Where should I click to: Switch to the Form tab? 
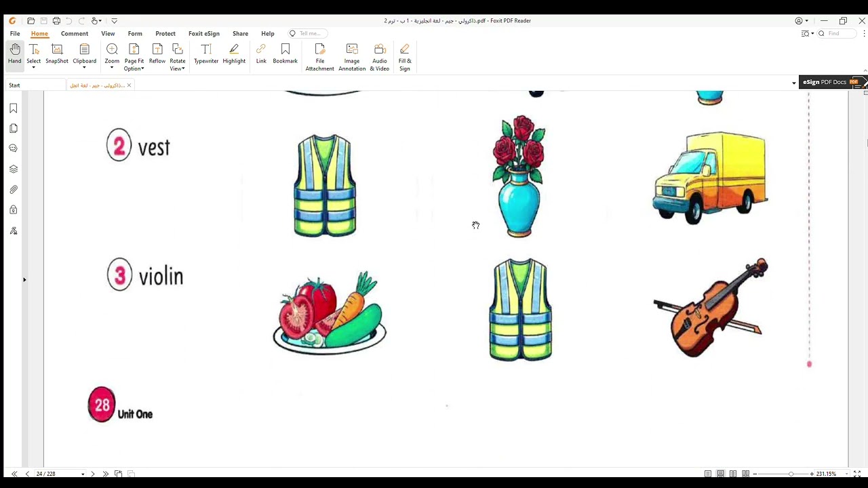(135, 33)
